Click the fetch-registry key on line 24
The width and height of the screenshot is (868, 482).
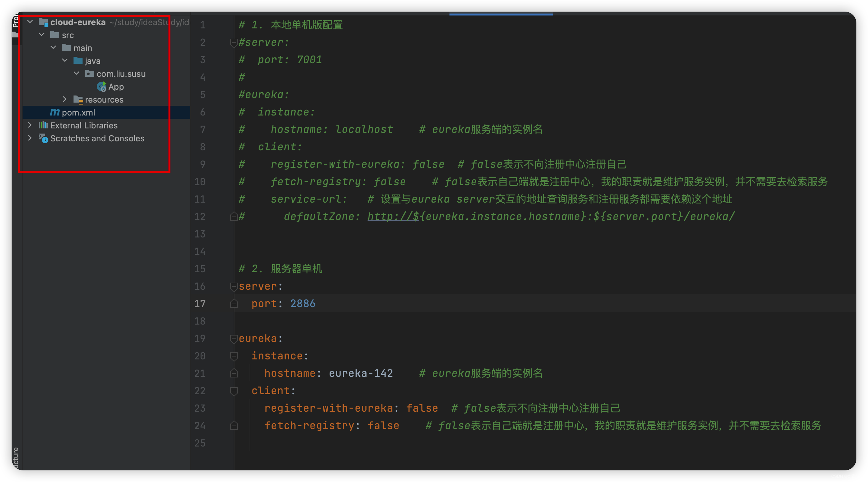coord(309,425)
